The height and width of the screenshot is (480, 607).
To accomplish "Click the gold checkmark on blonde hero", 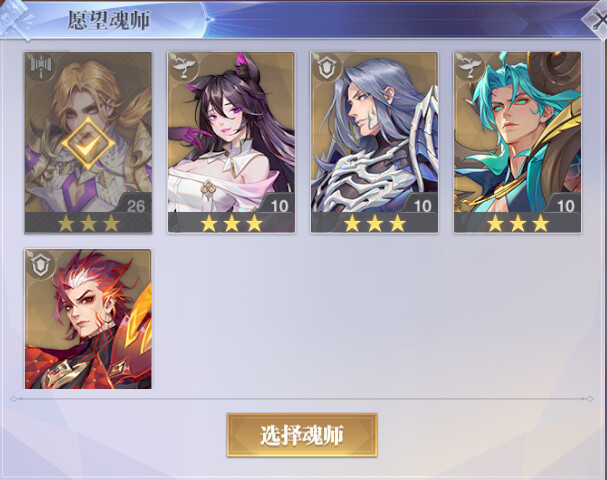I will [x=88, y=144].
